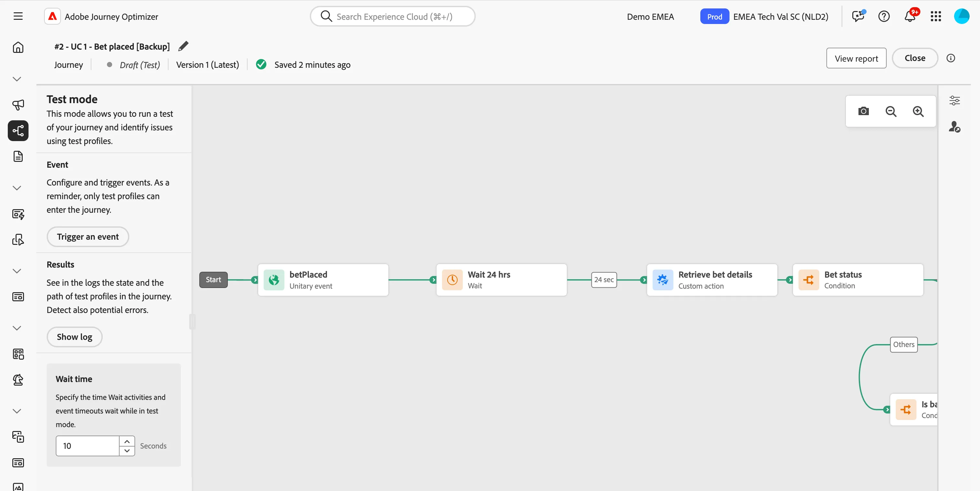Open the Campaigns megaphone sidebar icon
The height and width of the screenshot is (491, 980).
coord(18,104)
